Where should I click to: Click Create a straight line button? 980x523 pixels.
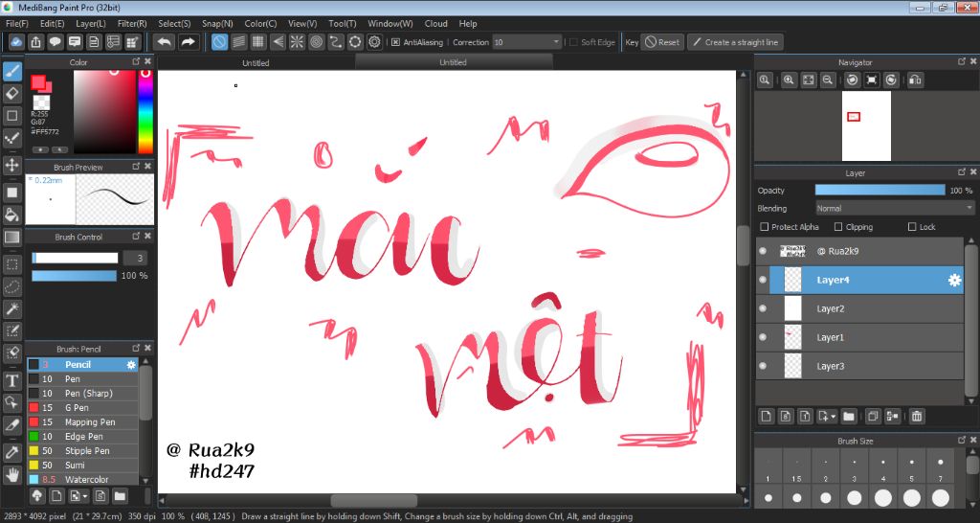point(735,42)
